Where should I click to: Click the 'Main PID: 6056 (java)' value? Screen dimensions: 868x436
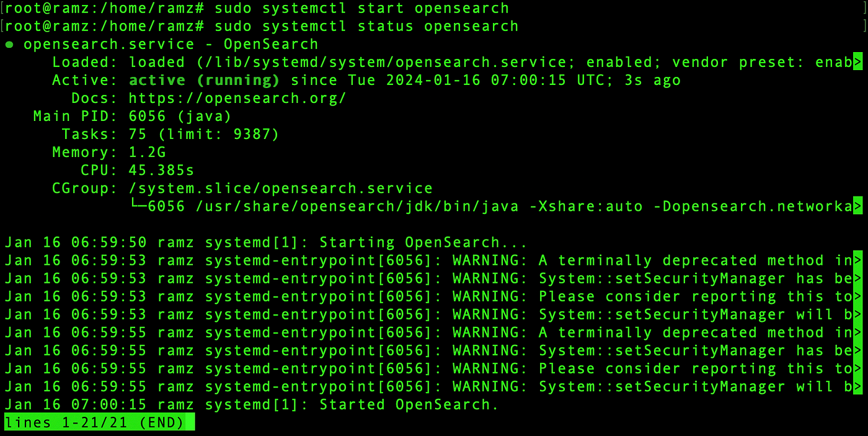click(x=180, y=117)
